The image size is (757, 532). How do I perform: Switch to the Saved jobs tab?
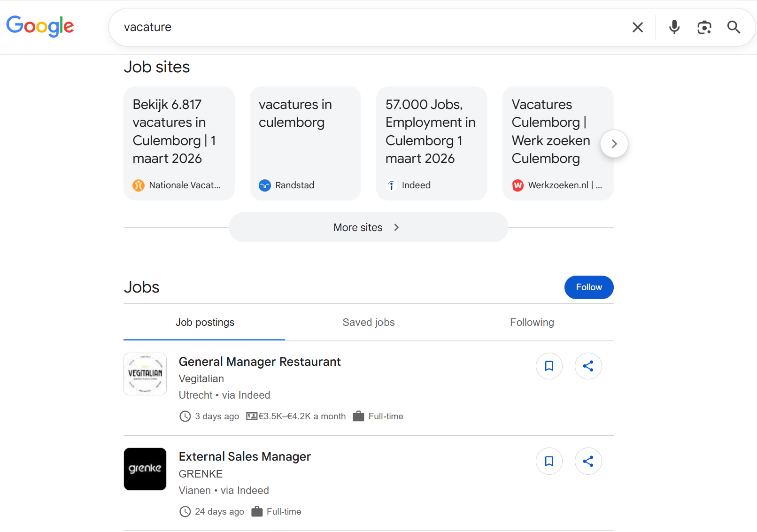click(x=369, y=323)
